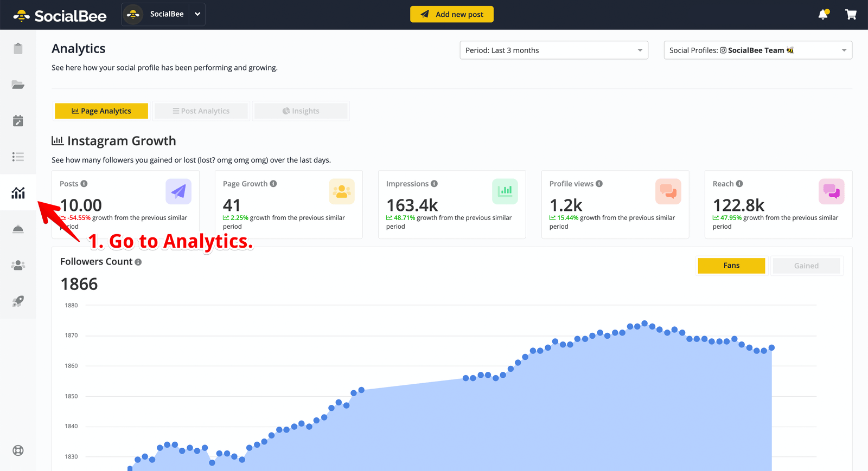The height and width of the screenshot is (471, 868).
Task: Open the folder icon in sidebar
Action: (18, 85)
